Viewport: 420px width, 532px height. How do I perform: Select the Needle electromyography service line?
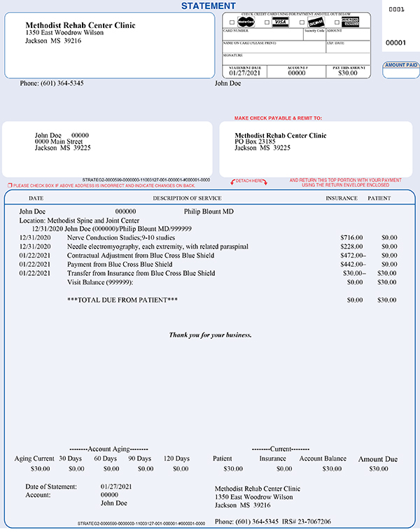tap(157, 246)
